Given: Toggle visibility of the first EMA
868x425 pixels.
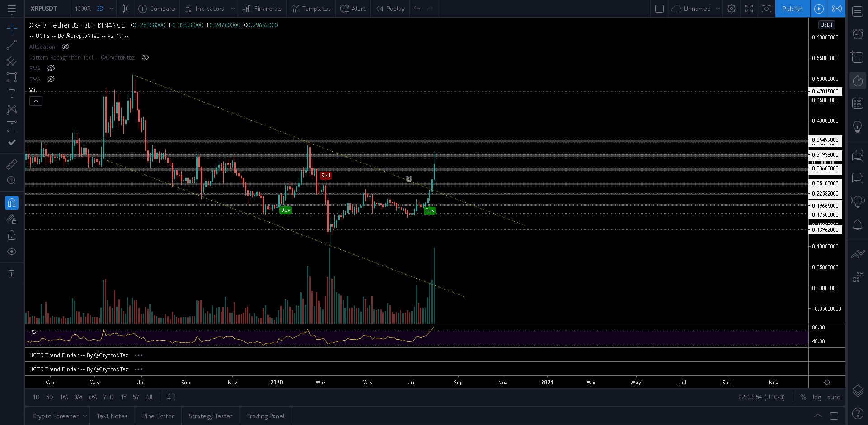Looking at the screenshot, I should point(51,68).
